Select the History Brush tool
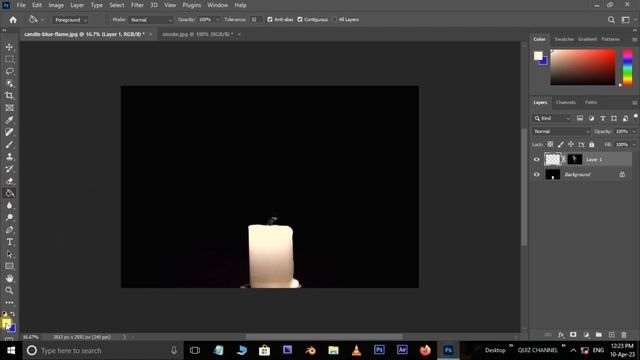Image resolution: width=640 pixels, height=360 pixels. coord(9,169)
